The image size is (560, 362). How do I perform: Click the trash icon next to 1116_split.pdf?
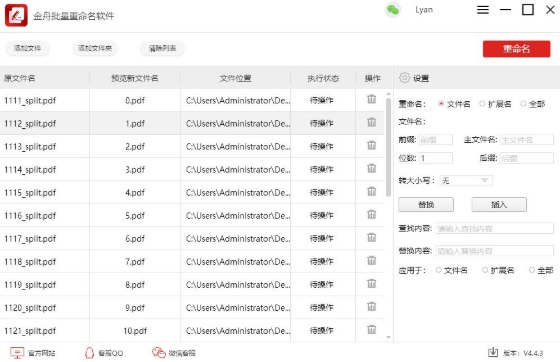click(x=371, y=214)
